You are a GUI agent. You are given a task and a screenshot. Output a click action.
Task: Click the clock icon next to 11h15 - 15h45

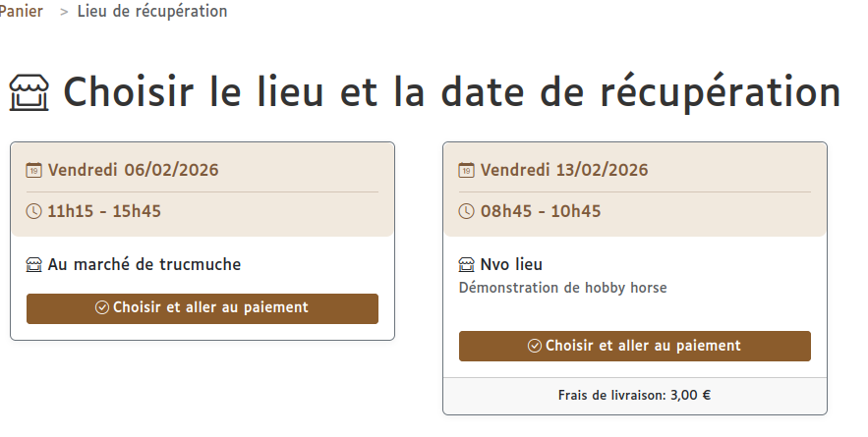click(33, 211)
